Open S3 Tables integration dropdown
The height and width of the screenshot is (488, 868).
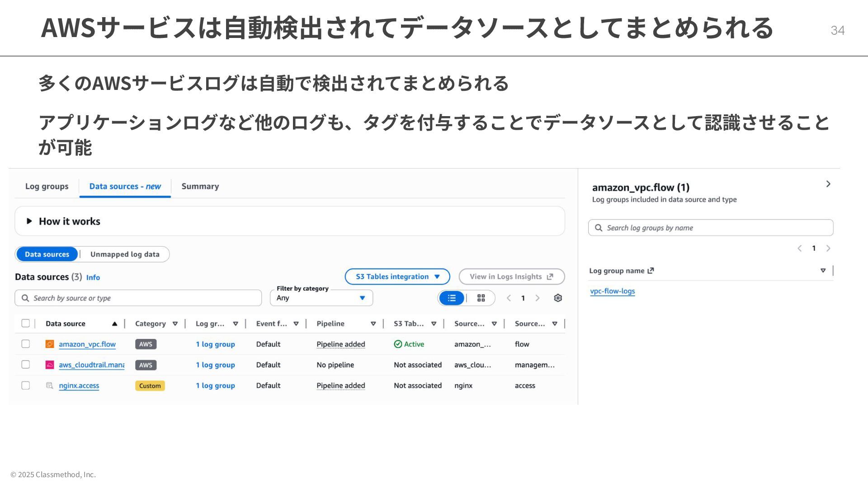[x=397, y=277]
